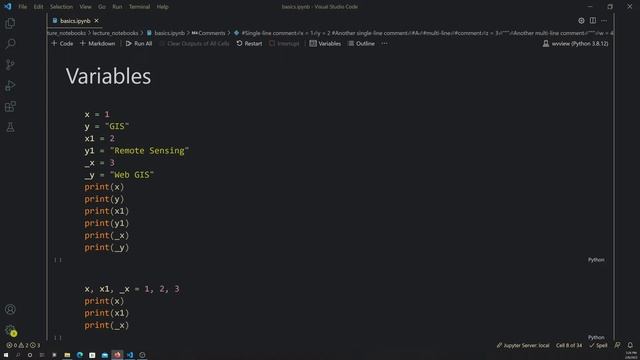This screenshot has width=640, height=360.
Task: Add a new Code cell
Action: [x=62, y=43]
